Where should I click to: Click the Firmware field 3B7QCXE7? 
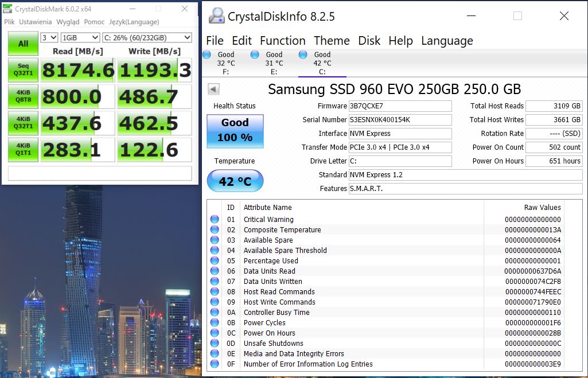click(400, 106)
